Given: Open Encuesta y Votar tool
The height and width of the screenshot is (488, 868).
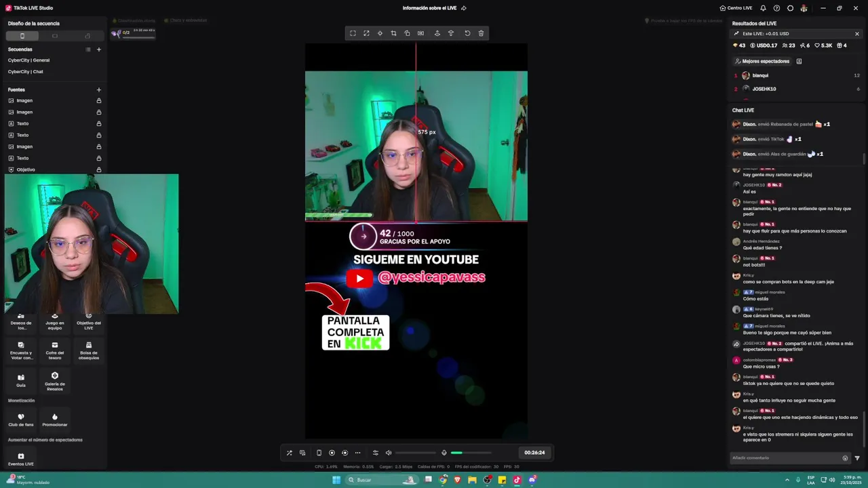Looking at the screenshot, I should (21, 350).
